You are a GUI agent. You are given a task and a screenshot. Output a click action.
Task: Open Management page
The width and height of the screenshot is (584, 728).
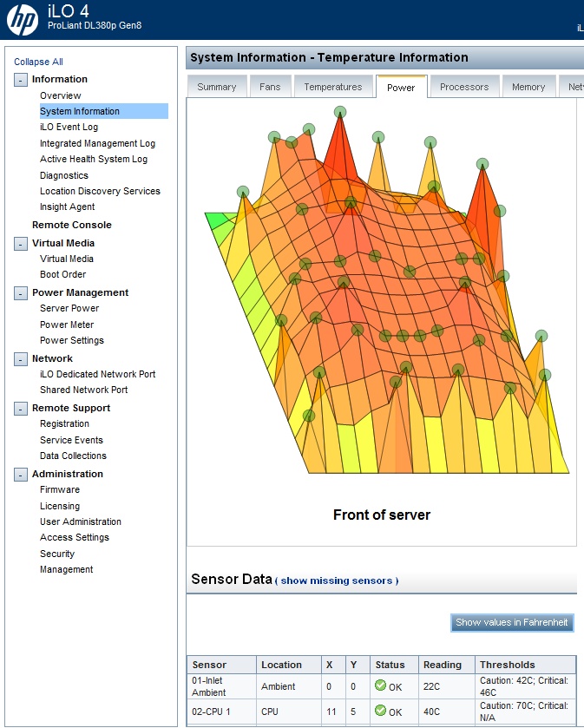pos(67,570)
